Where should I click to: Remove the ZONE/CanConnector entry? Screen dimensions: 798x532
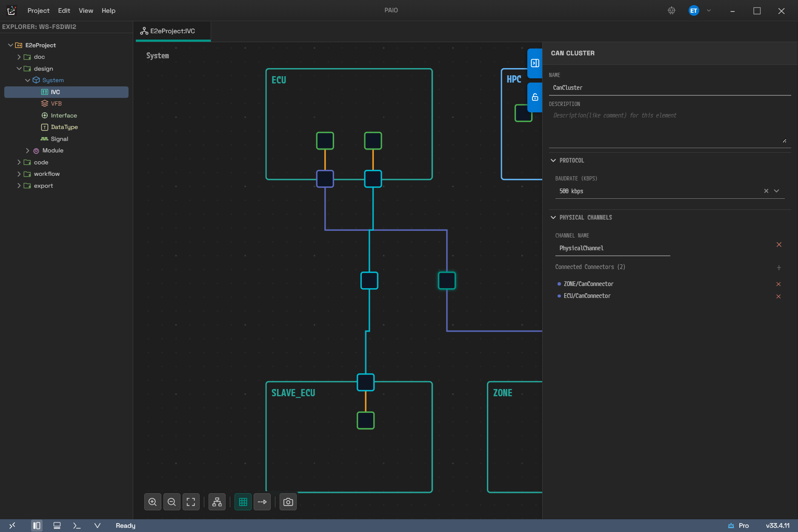(x=778, y=284)
